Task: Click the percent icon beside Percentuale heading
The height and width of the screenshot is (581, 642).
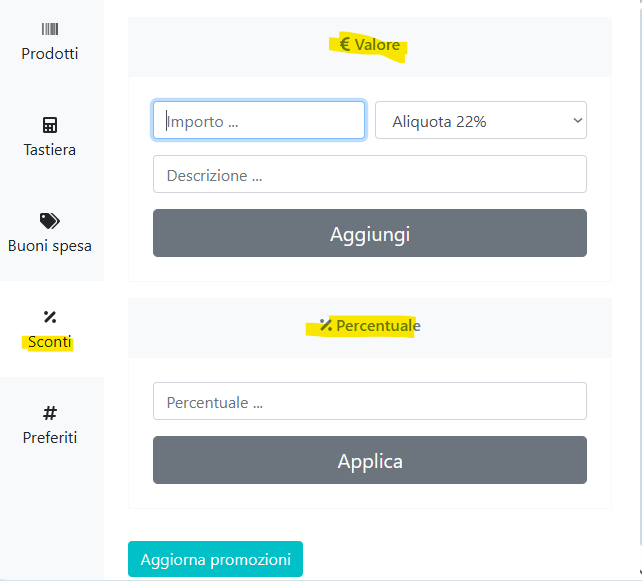Action: click(325, 325)
